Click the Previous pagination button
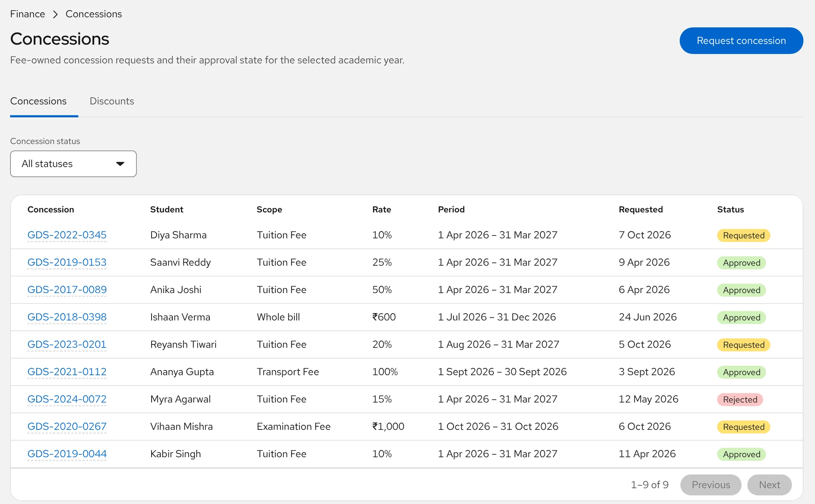 pyautogui.click(x=711, y=485)
